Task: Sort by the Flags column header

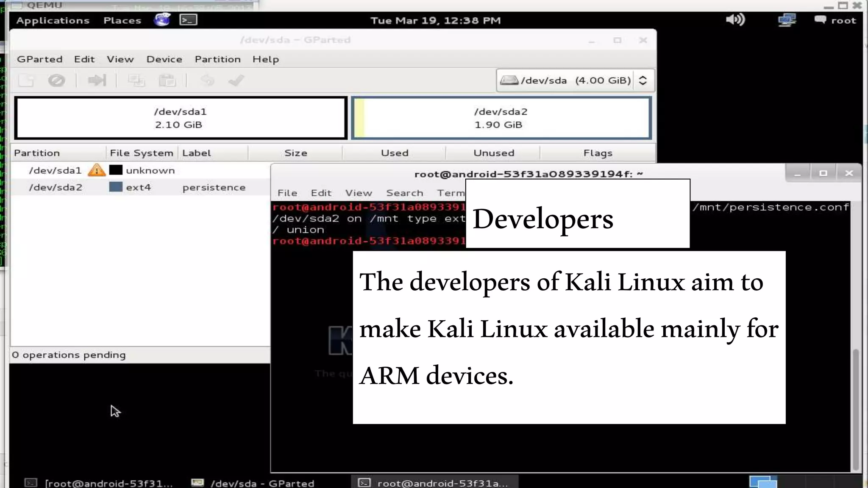Action: point(598,153)
